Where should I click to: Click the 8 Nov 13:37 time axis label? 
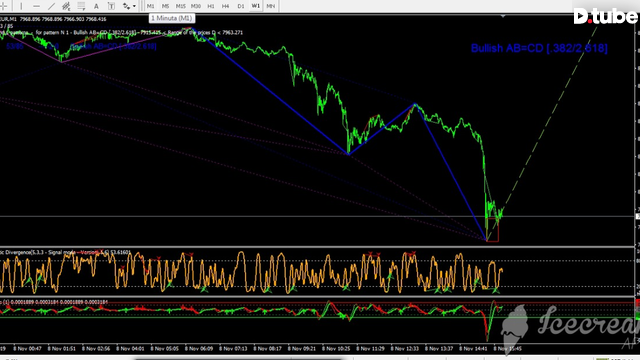pos(439,349)
